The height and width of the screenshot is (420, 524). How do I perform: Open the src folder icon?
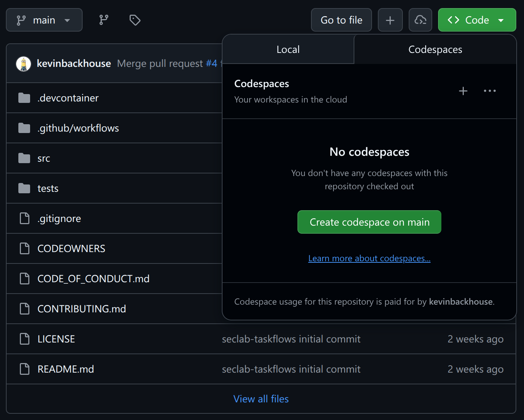click(24, 158)
